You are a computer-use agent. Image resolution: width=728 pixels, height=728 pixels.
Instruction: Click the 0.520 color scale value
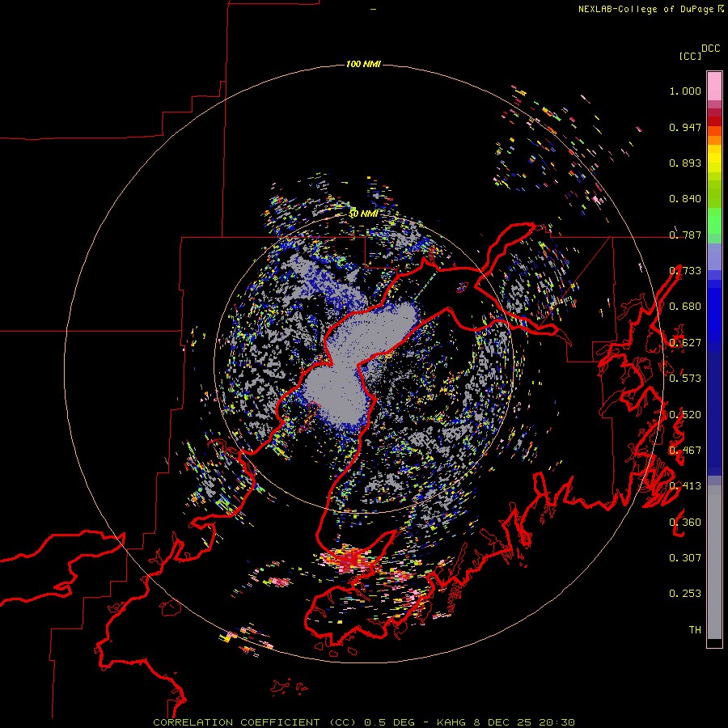coord(685,415)
